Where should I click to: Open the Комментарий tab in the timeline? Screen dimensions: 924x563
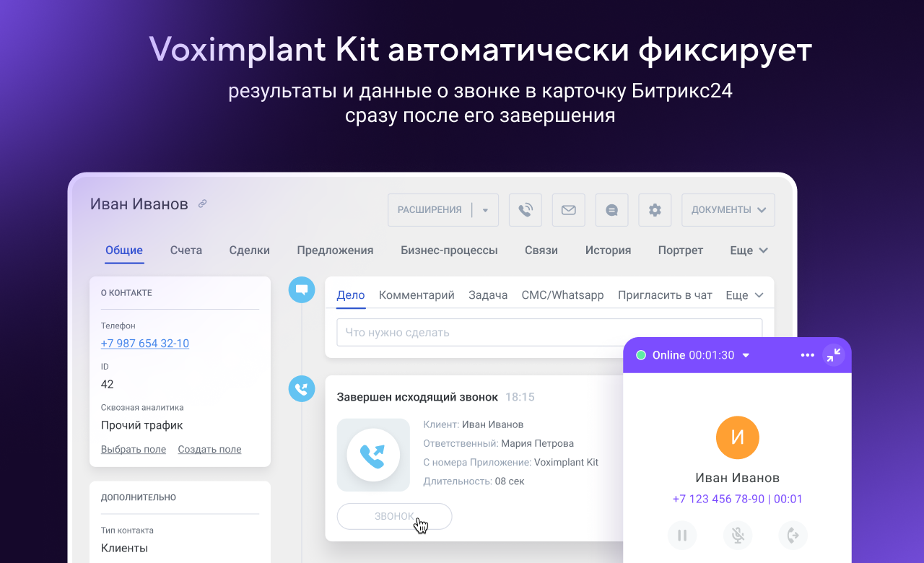point(417,294)
